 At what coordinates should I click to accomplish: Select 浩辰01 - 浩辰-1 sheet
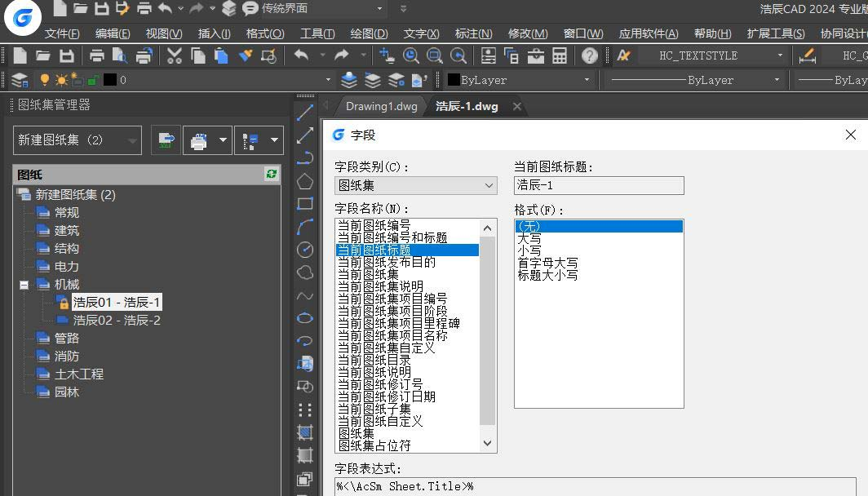tap(116, 302)
